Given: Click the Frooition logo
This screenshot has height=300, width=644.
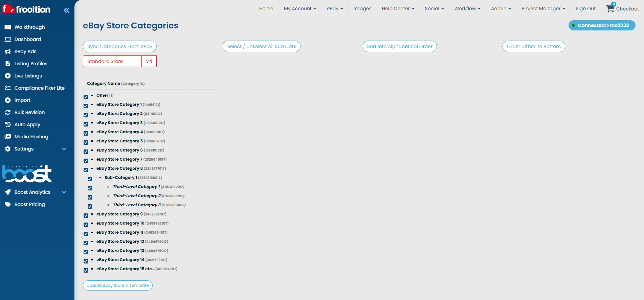Looking at the screenshot, I should pyautogui.click(x=26, y=9).
